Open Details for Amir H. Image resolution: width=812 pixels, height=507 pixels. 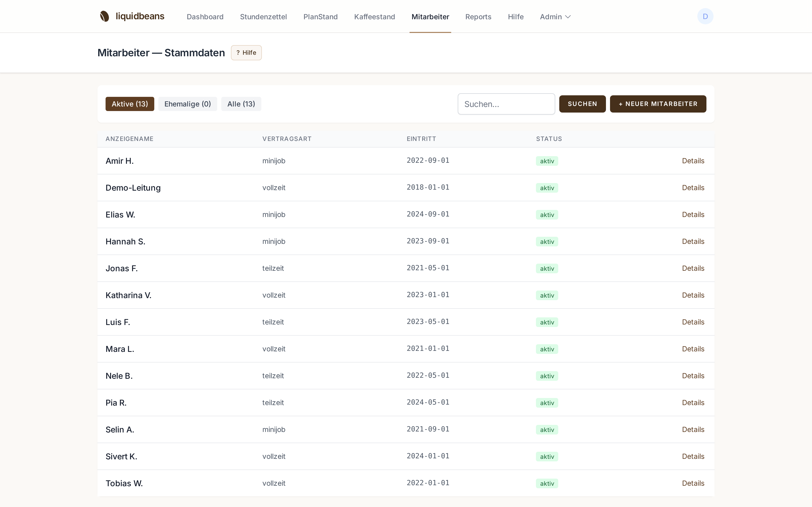click(693, 161)
